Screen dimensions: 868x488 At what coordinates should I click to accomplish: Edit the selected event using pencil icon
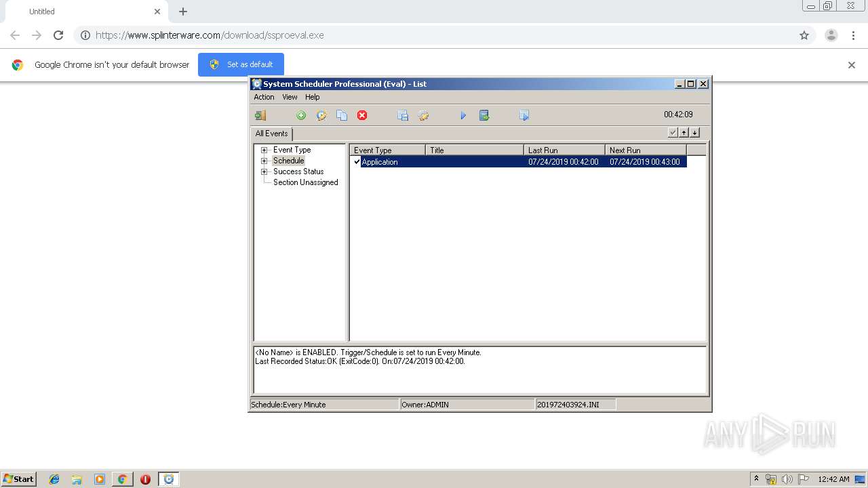tap(321, 116)
